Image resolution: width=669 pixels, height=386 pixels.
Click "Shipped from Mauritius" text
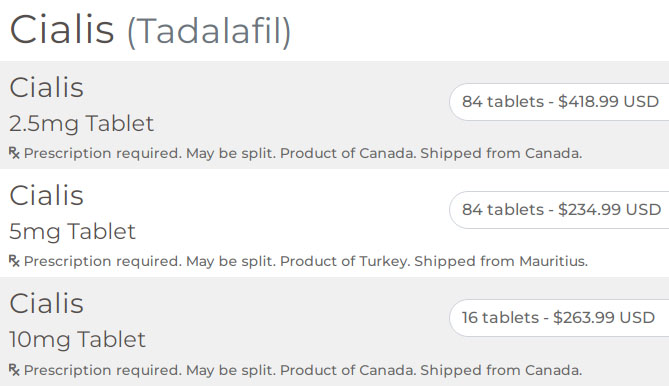(501, 261)
